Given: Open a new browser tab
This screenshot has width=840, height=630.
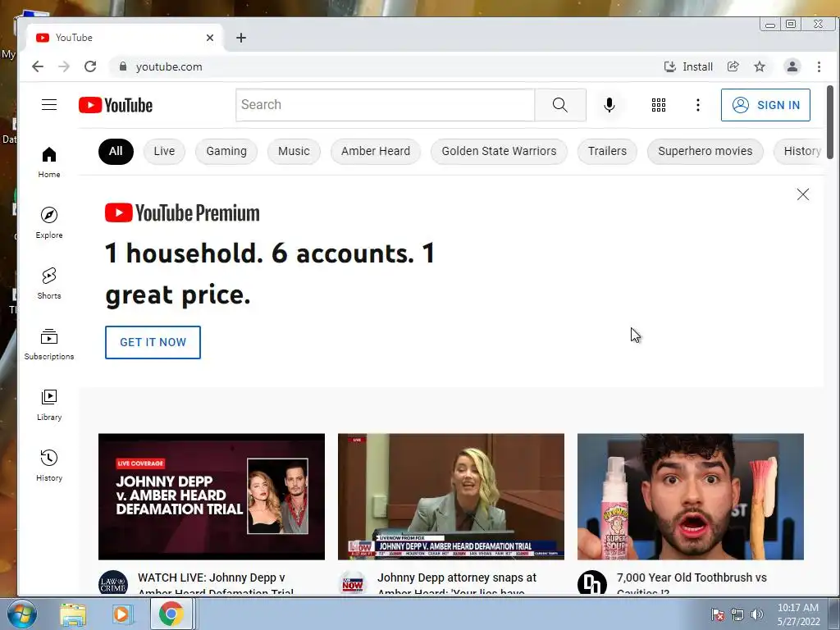Looking at the screenshot, I should tap(241, 38).
